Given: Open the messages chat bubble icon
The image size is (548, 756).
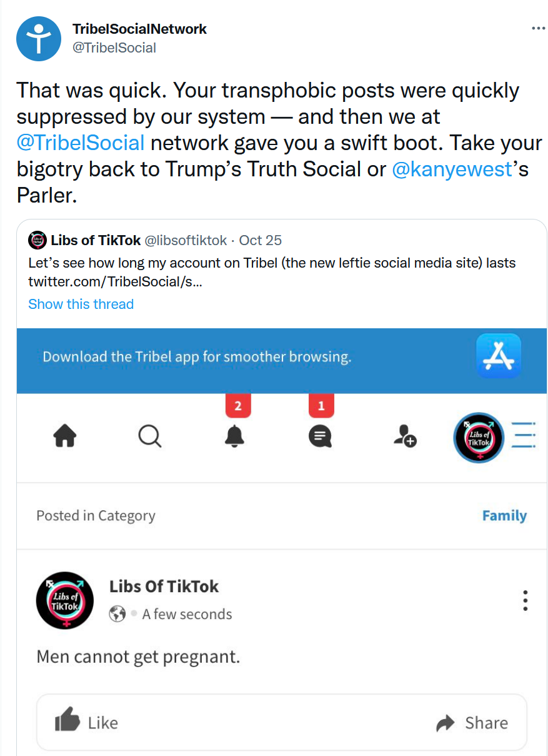Looking at the screenshot, I should pyautogui.click(x=320, y=436).
